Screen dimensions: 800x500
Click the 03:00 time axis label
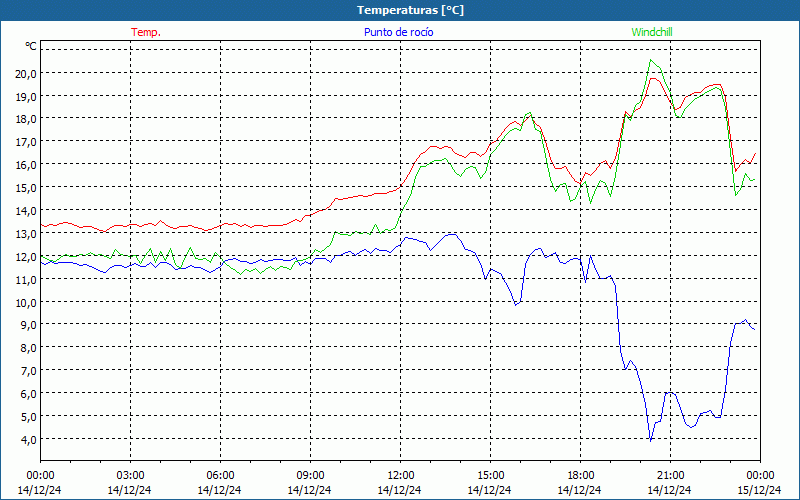[130, 476]
